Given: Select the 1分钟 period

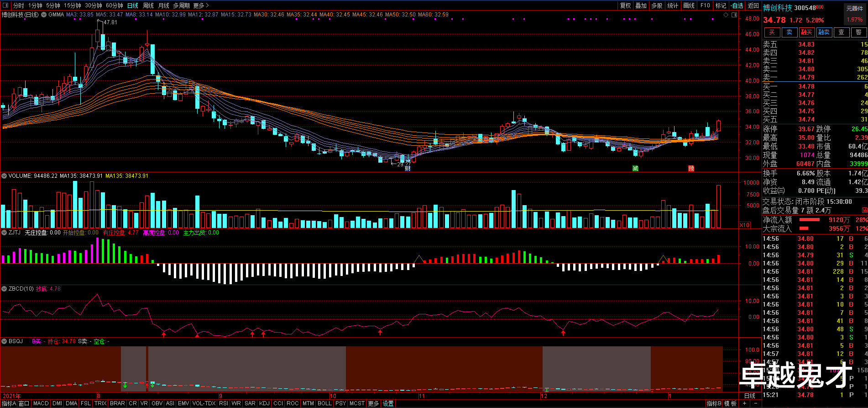Looking at the screenshot, I should click(x=35, y=5).
